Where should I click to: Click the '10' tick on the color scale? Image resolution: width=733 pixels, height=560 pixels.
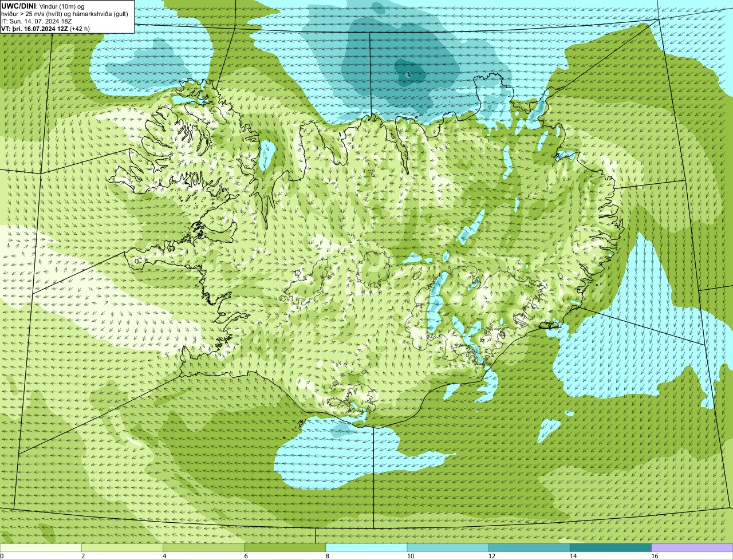pos(411,556)
